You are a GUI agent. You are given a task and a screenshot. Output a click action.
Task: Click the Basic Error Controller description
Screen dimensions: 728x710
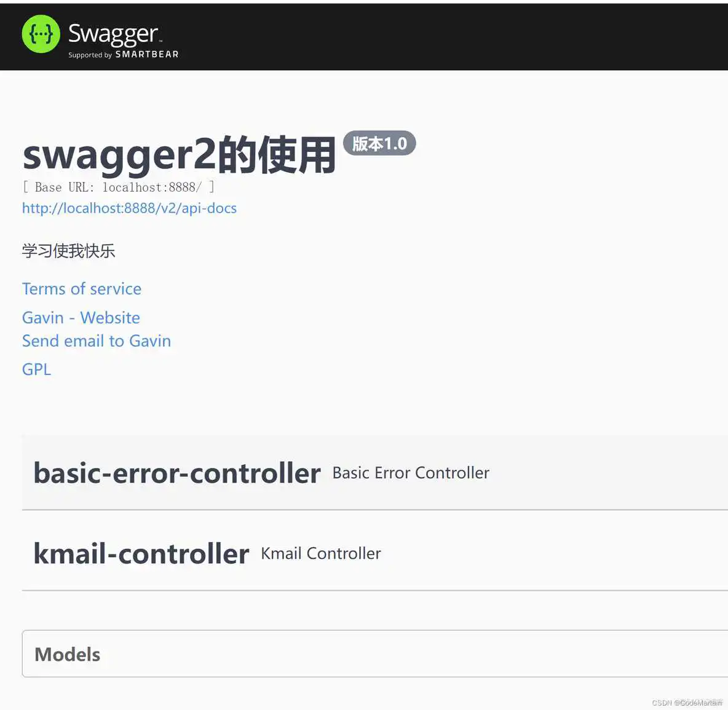[x=411, y=473]
